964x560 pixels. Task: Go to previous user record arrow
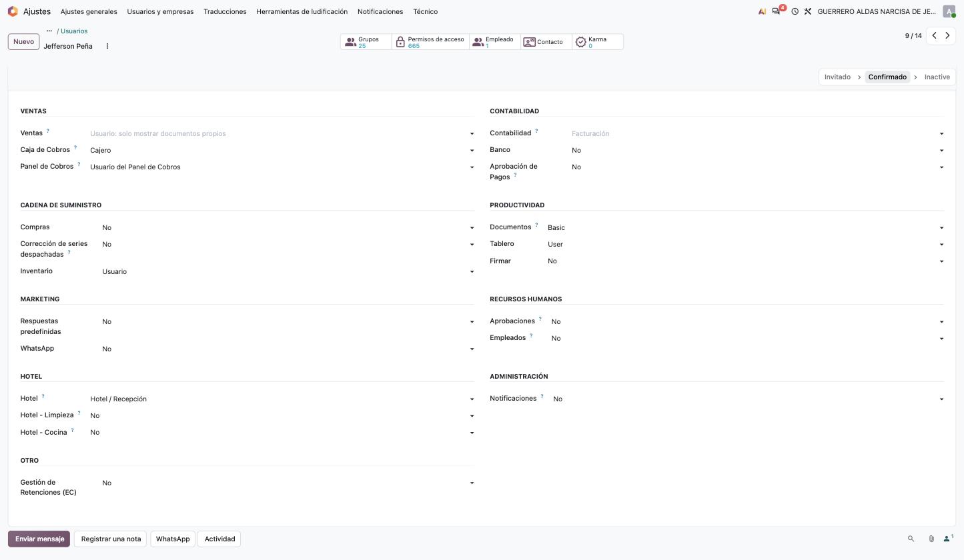[934, 35]
